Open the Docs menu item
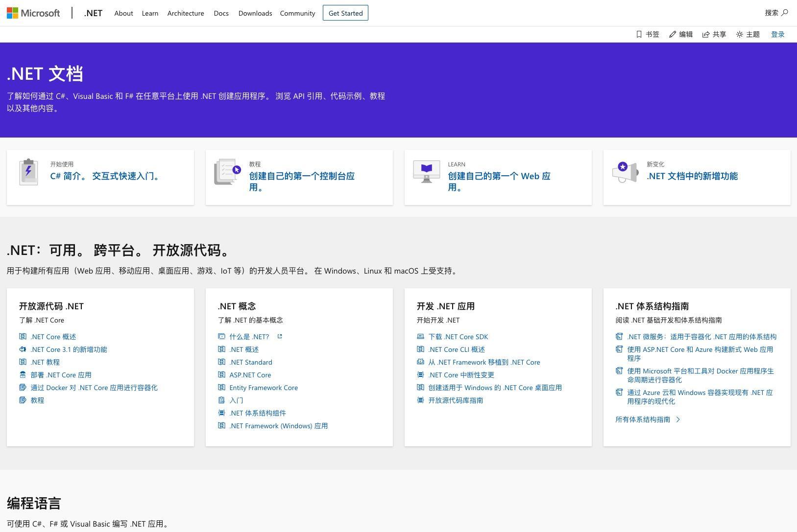 (x=221, y=13)
